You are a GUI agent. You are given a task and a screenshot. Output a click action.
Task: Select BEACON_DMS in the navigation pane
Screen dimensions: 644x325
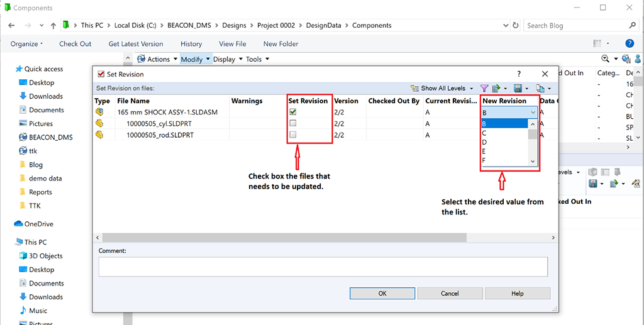pos(50,138)
